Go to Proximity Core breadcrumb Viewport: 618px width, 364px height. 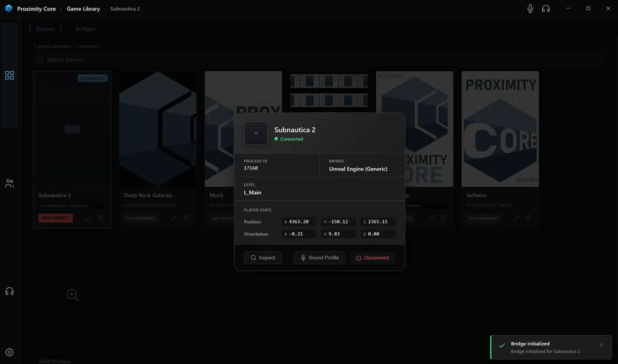tap(36, 9)
